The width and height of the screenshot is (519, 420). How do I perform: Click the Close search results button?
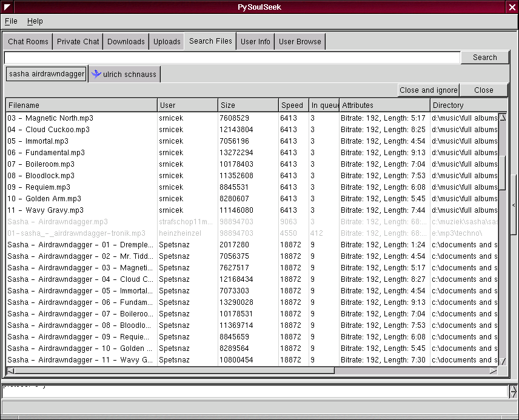tap(484, 90)
